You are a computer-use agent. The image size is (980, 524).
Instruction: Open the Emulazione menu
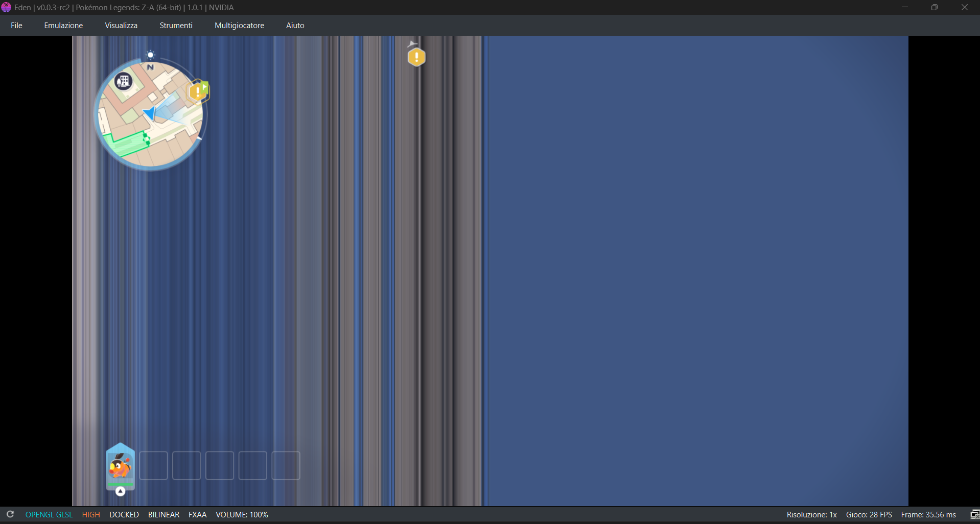63,26
